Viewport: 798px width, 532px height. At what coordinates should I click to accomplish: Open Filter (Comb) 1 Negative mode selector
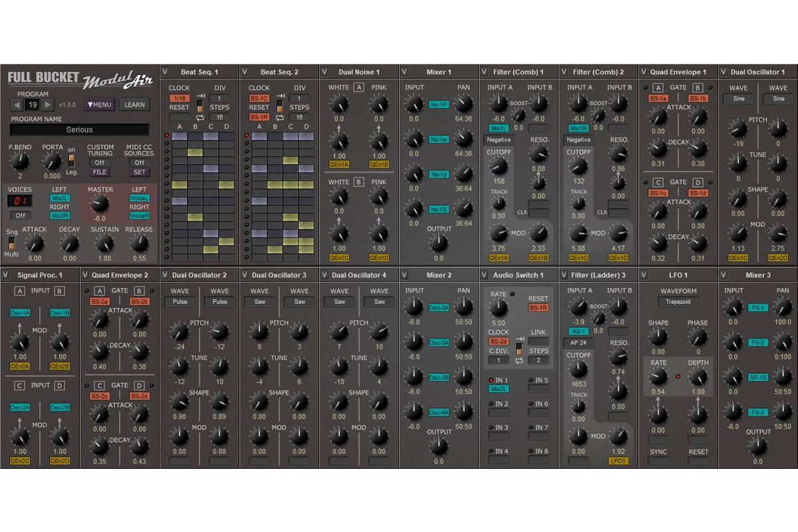pos(499,140)
